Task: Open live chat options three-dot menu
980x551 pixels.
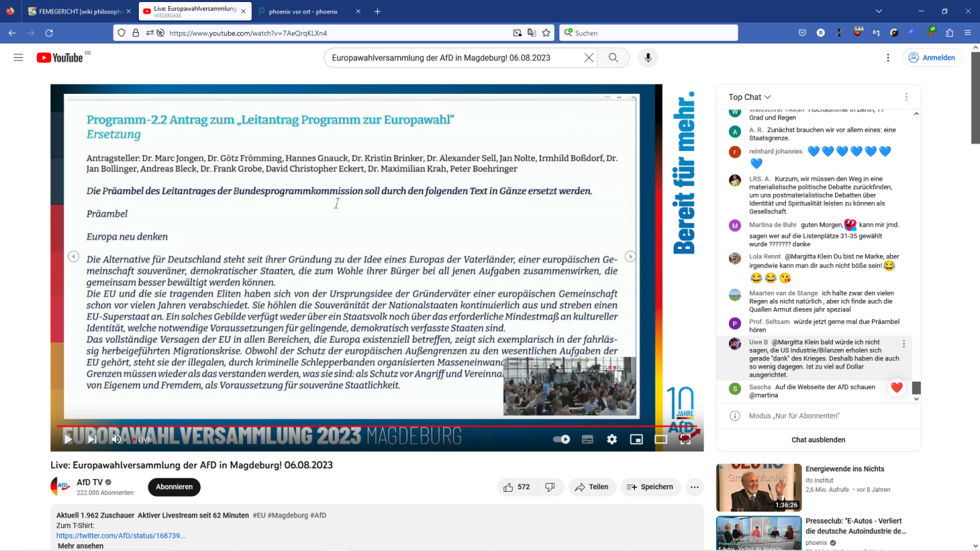Action: click(906, 97)
